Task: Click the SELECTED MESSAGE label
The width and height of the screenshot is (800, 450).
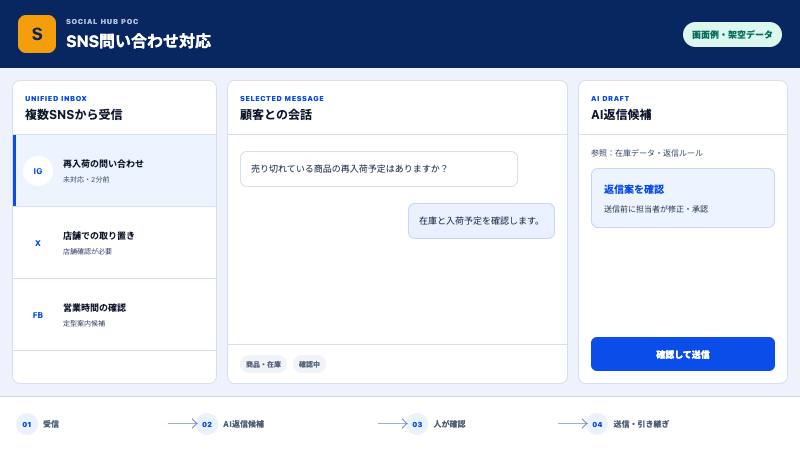Action: tap(282, 98)
